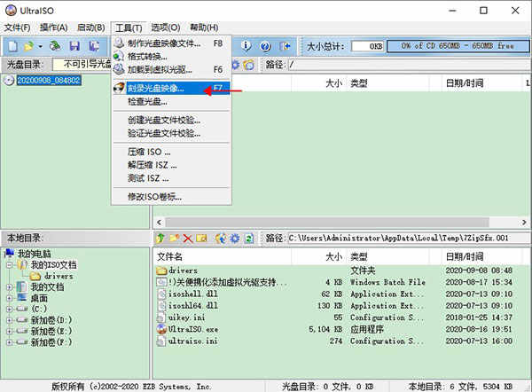The image size is (532, 392).
Task: Expand the (C:) drive tree node
Action: tap(10, 310)
